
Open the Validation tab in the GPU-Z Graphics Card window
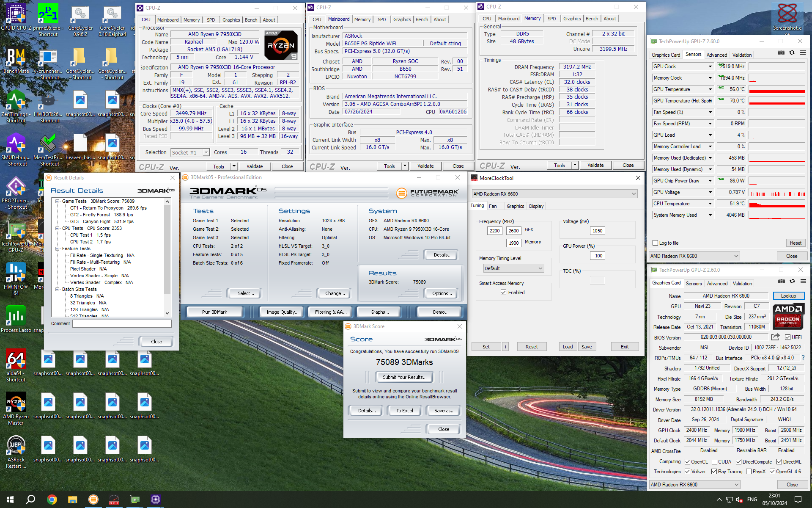[742, 284]
